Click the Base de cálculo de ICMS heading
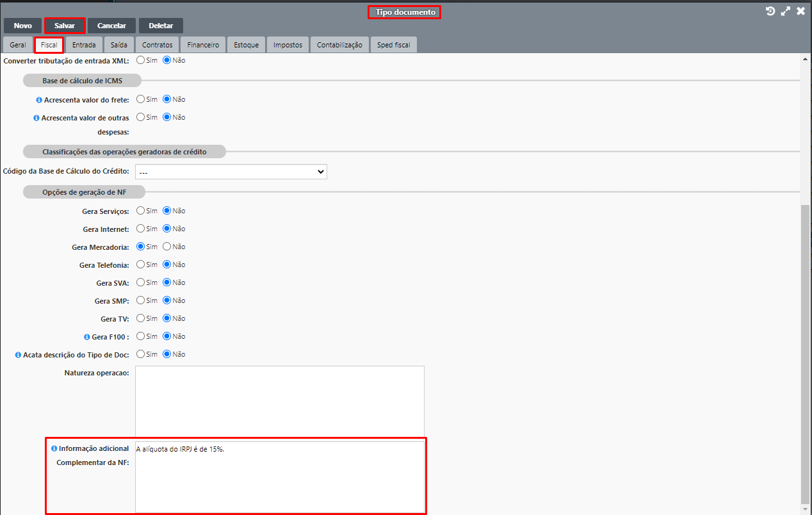Viewport: 812px width, 515px height. [x=82, y=80]
